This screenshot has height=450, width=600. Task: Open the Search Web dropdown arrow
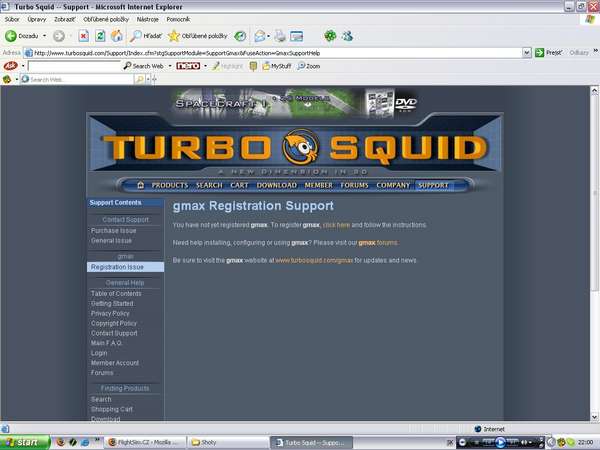coord(170,66)
